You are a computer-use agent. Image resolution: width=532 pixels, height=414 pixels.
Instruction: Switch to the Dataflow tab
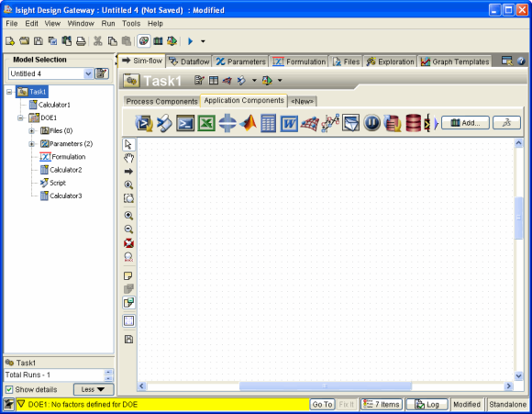click(189, 62)
